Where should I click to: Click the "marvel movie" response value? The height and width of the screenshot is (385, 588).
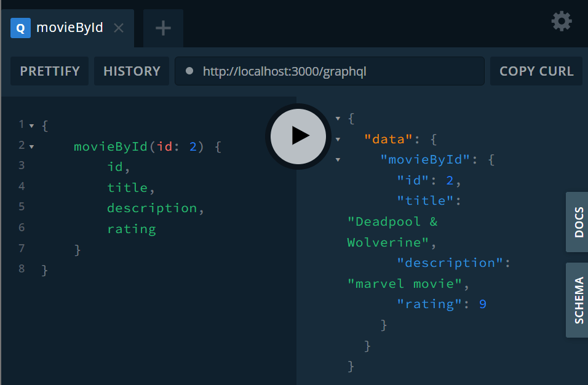tap(405, 284)
